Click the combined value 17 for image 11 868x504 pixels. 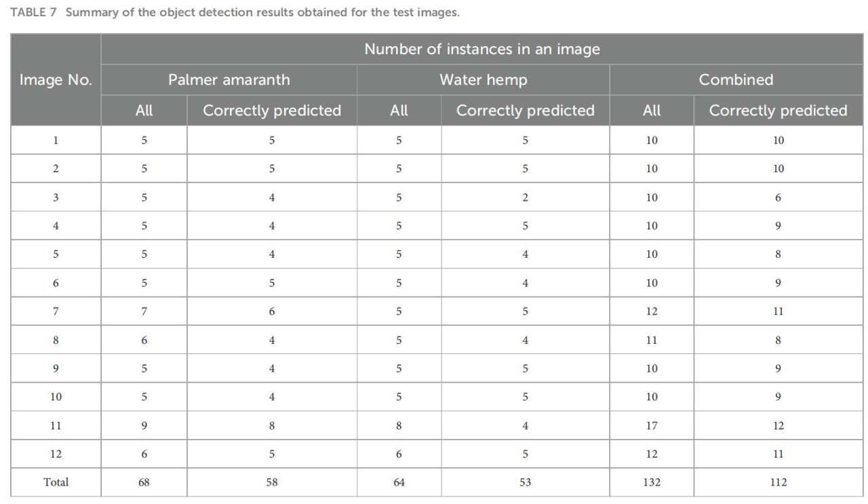[x=651, y=426]
